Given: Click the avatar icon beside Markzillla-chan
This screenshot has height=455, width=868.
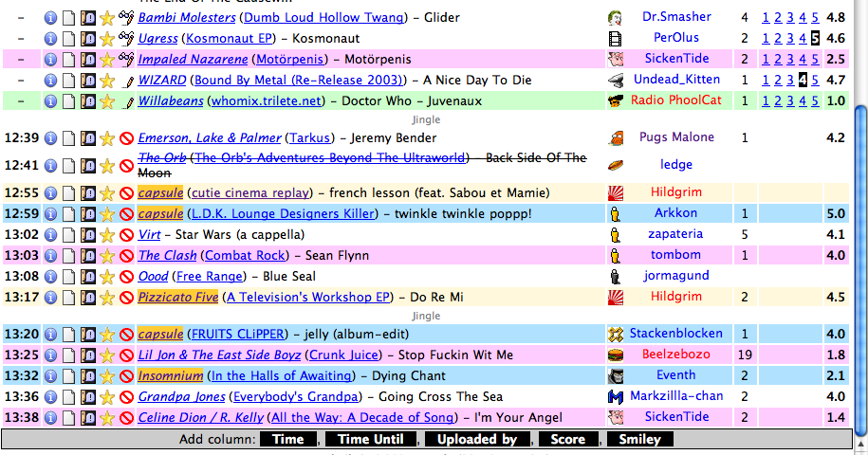Looking at the screenshot, I should coord(615,396).
